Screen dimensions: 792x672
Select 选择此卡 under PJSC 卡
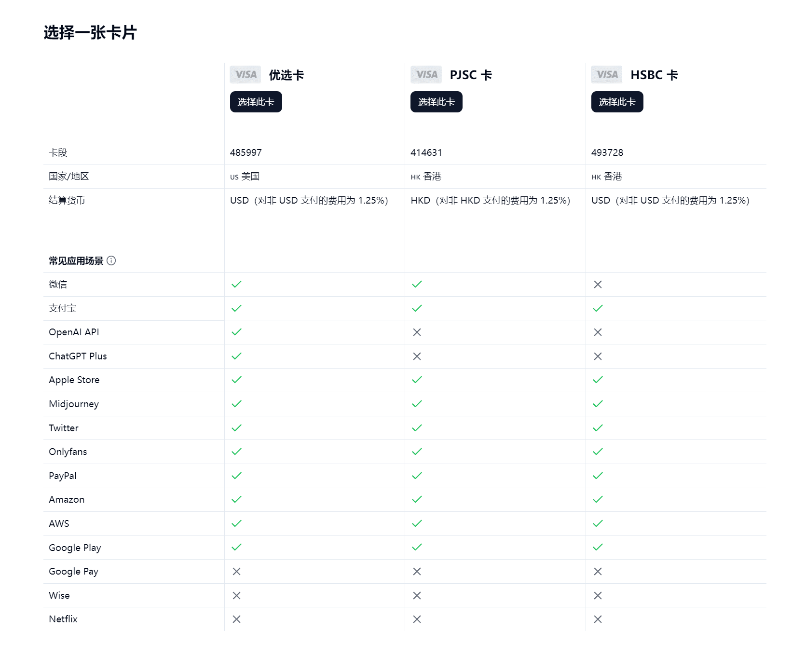coord(436,102)
